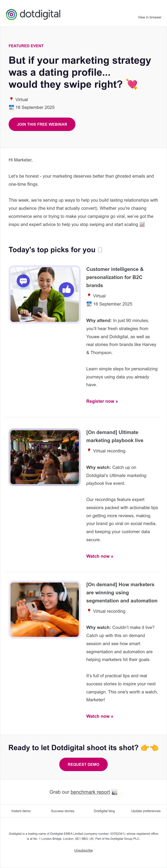Open the woman with headphones thumbnail
Image resolution: width=167 pixels, height=868 pixels.
(45, 610)
